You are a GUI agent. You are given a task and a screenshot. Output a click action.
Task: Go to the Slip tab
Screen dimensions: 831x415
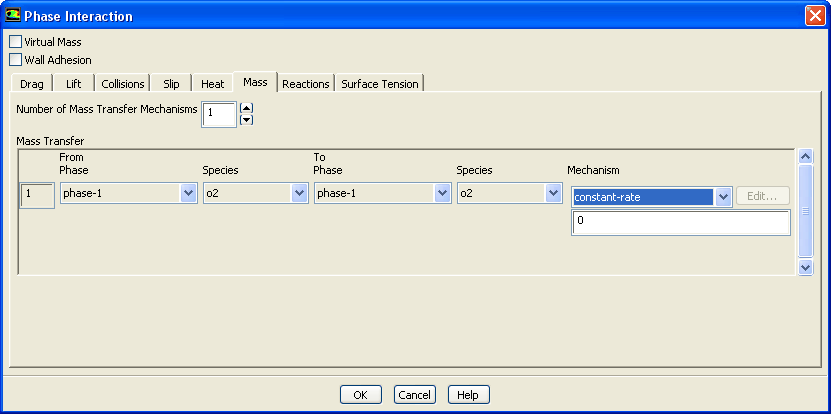171,84
